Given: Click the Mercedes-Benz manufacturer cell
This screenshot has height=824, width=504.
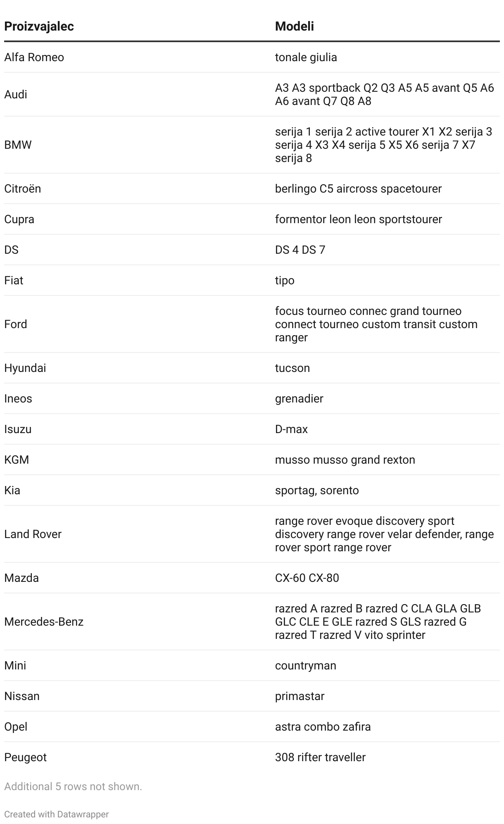Looking at the screenshot, I should pos(44,622).
